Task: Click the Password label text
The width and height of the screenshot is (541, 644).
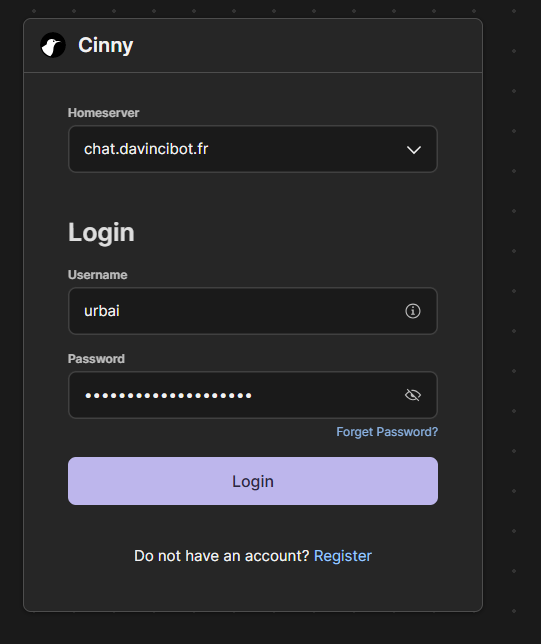Action: click(96, 359)
